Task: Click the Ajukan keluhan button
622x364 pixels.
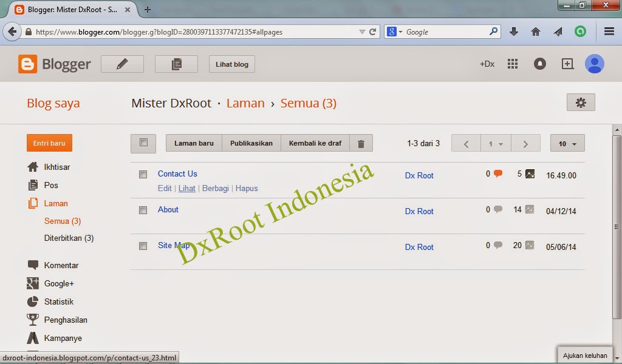Action: tap(585, 356)
